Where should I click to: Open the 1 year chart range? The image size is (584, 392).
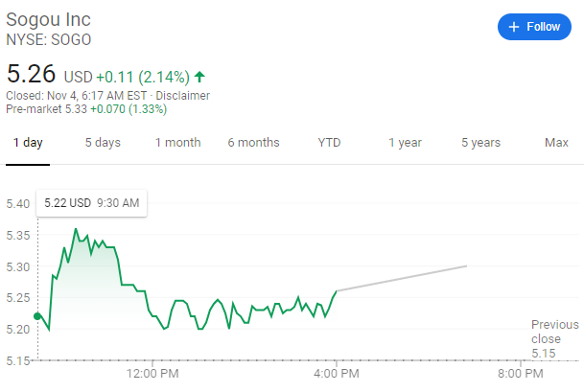tap(405, 143)
